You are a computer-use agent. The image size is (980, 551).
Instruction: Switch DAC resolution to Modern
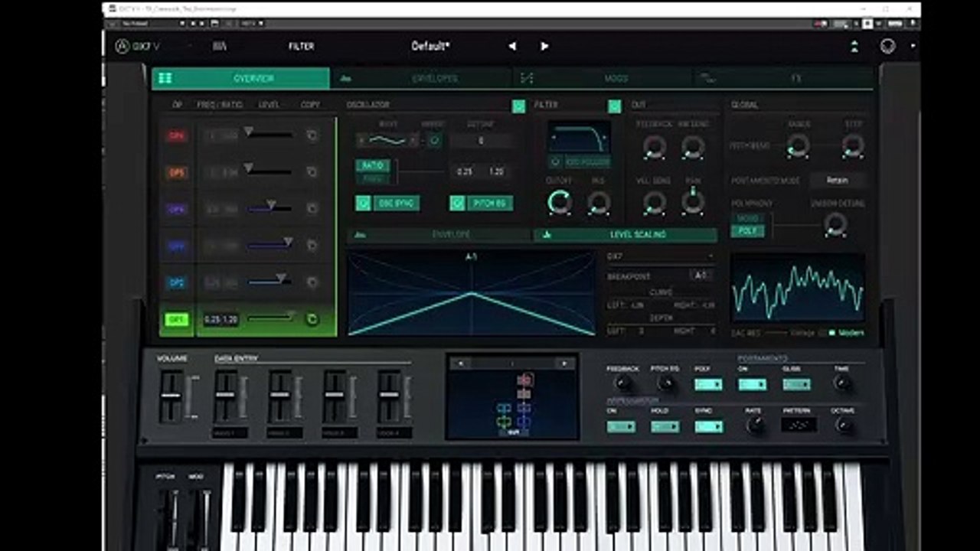pos(847,333)
